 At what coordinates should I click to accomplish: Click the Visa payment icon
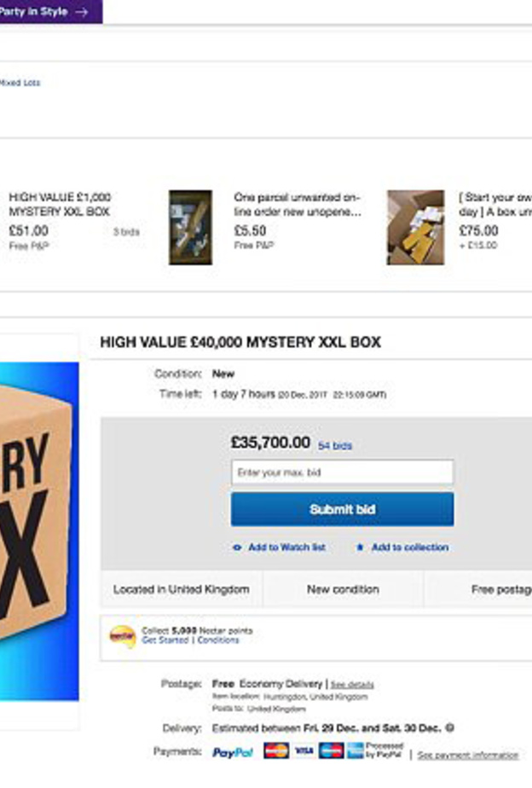304,751
